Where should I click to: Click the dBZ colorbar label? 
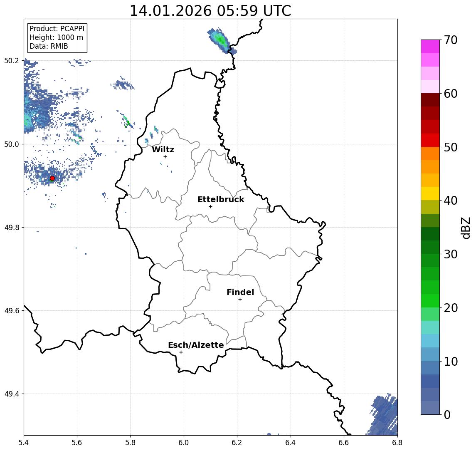tap(465, 228)
